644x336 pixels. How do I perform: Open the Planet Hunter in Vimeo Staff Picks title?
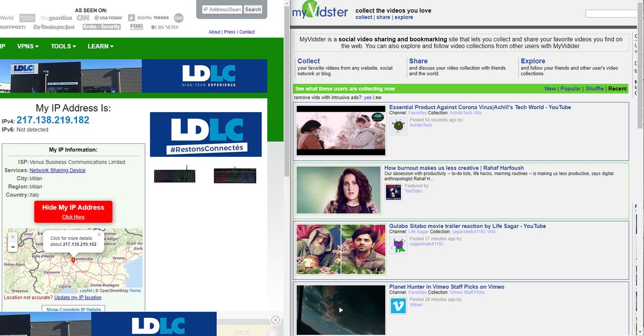coord(447,287)
